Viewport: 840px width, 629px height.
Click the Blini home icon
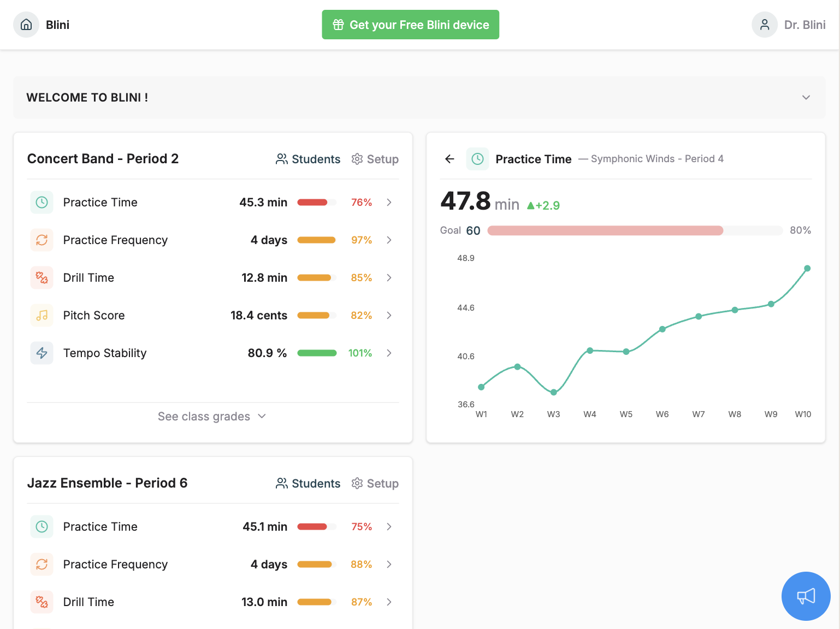pyautogui.click(x=26, y=25)
